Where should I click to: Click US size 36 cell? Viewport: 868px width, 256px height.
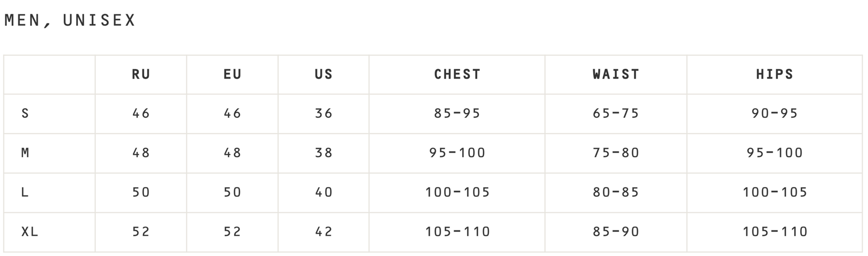324,113
